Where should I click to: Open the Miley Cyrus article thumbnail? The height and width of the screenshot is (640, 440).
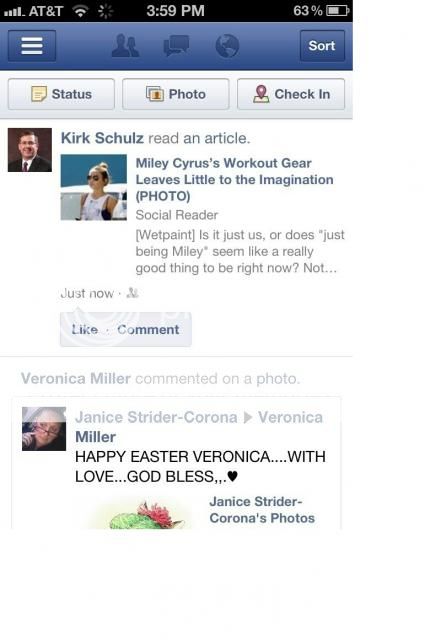pyautogui.click(x=93, y=187)
